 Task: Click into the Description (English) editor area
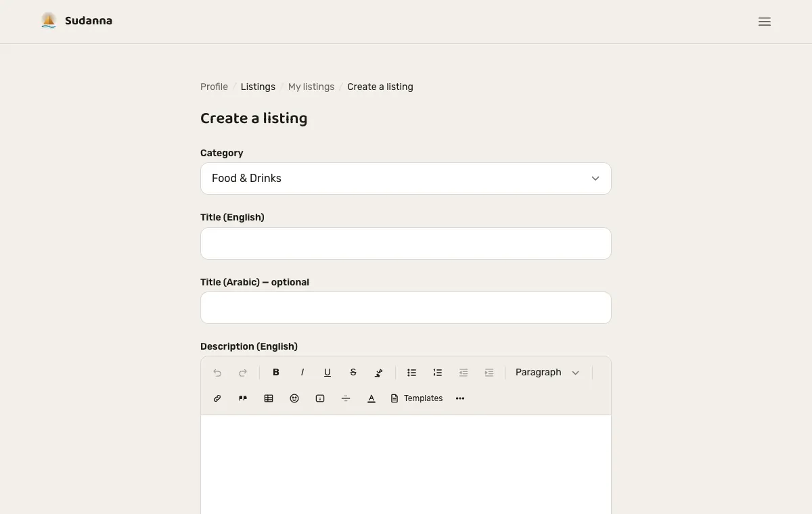[406, 465]
